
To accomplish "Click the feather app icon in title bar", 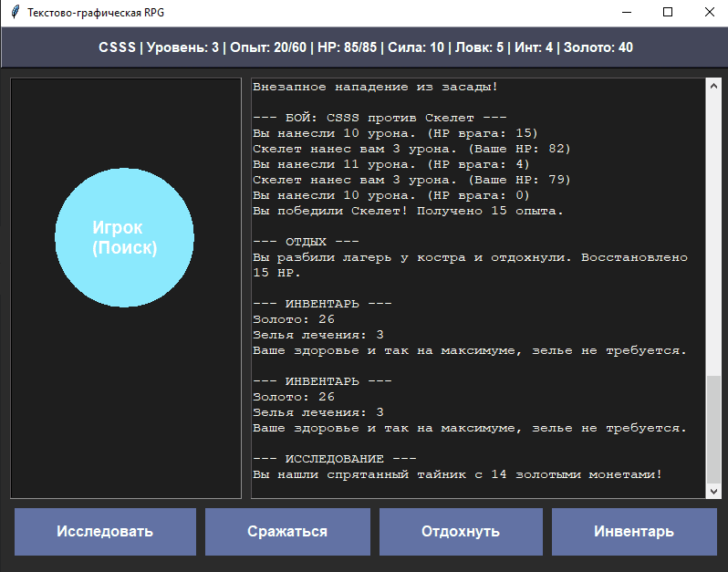I will [15, 13].
